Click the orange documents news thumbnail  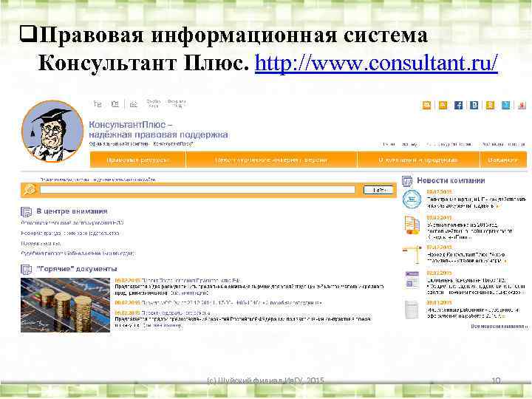412,225
